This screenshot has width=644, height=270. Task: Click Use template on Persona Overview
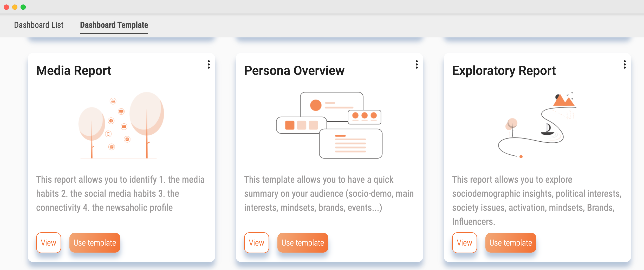click(x=303, y=242)
